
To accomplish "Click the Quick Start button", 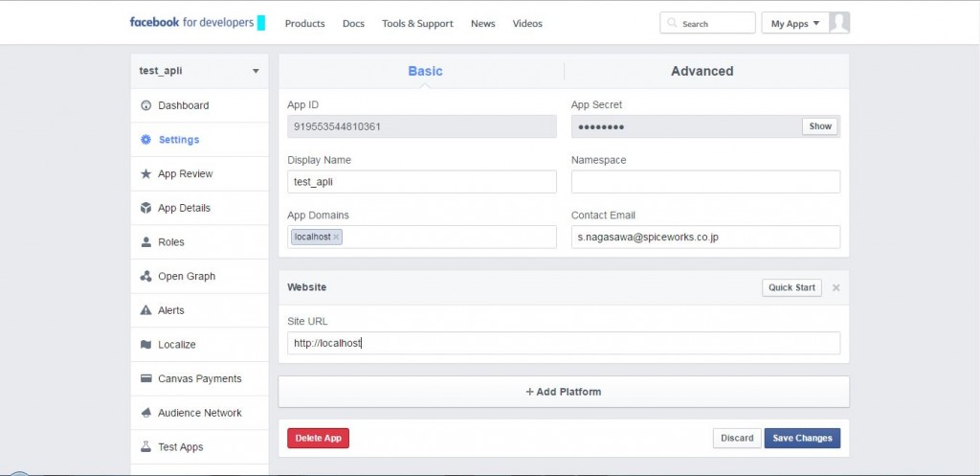I will [791, 287].
